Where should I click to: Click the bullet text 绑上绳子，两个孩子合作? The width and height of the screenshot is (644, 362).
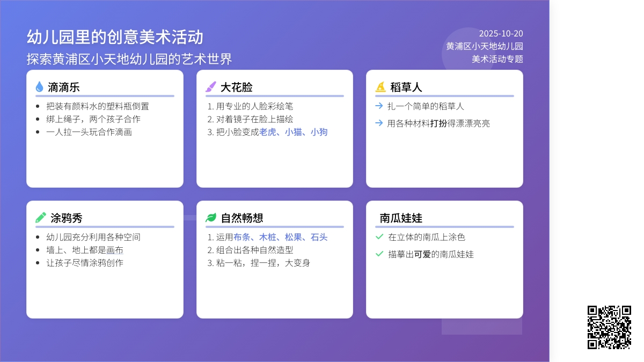pos(93,119)
